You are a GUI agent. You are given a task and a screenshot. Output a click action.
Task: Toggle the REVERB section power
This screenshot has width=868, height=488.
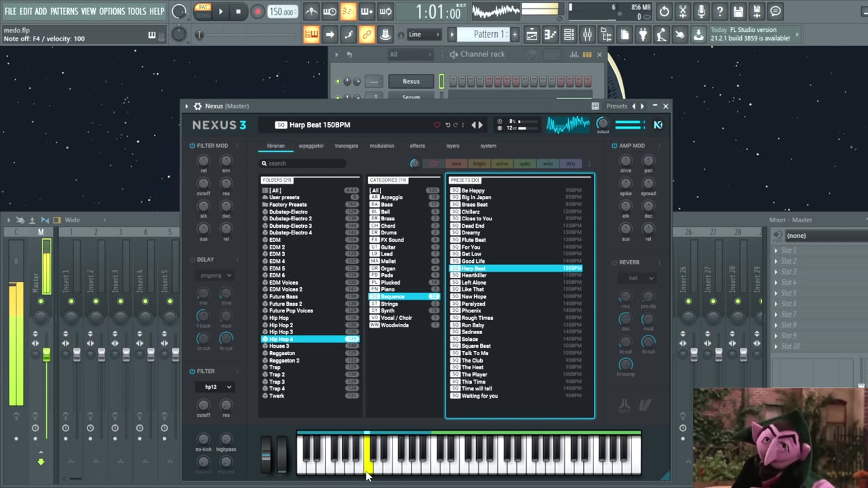coord(615,262)
